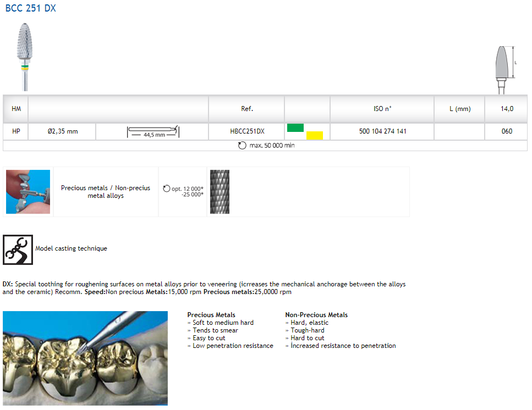Click the cross-cut toothing pattern image

click(220, 192)
